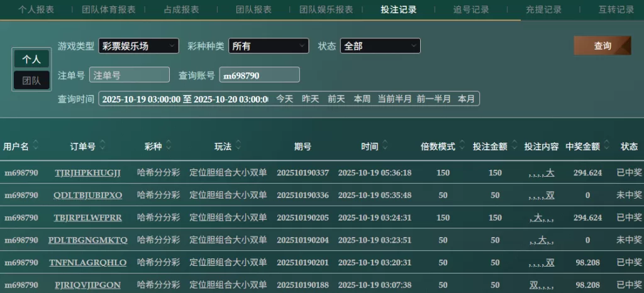Click the 投注金额 sort arrows
The height and width of the screenshot is (293, 644).
tap(514, 146)
